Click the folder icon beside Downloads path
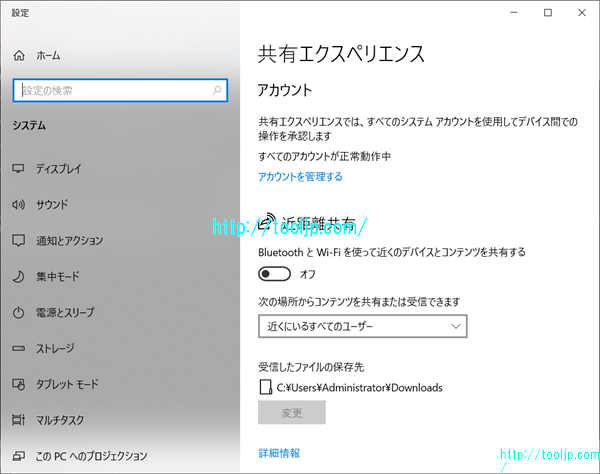Image resolution: width=600 pixels, height=474 pixels. pos(265,387)
